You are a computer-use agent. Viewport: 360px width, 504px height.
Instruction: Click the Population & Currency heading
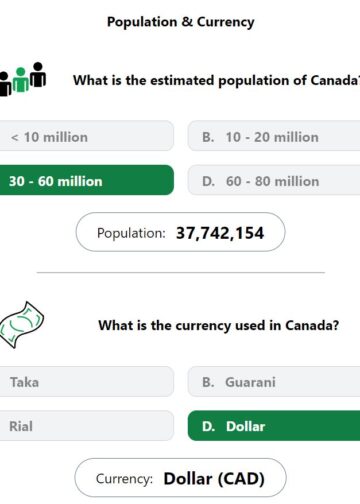click(181, 22)
